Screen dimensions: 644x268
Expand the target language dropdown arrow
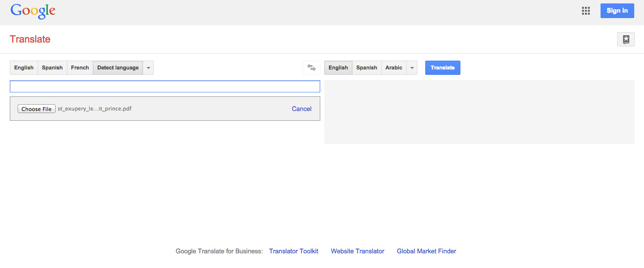click(412, 68)
